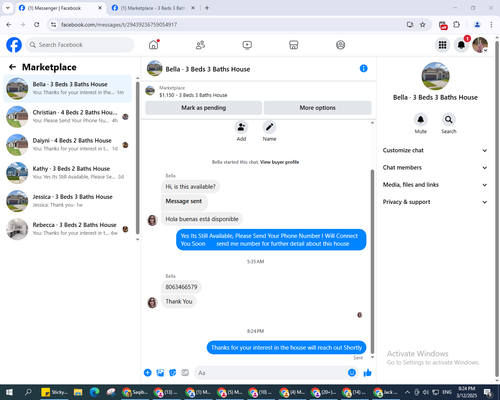This screenshot has height=400, width=500.
Task: Expand Media, files and links section
Action: tap(435, 185)
